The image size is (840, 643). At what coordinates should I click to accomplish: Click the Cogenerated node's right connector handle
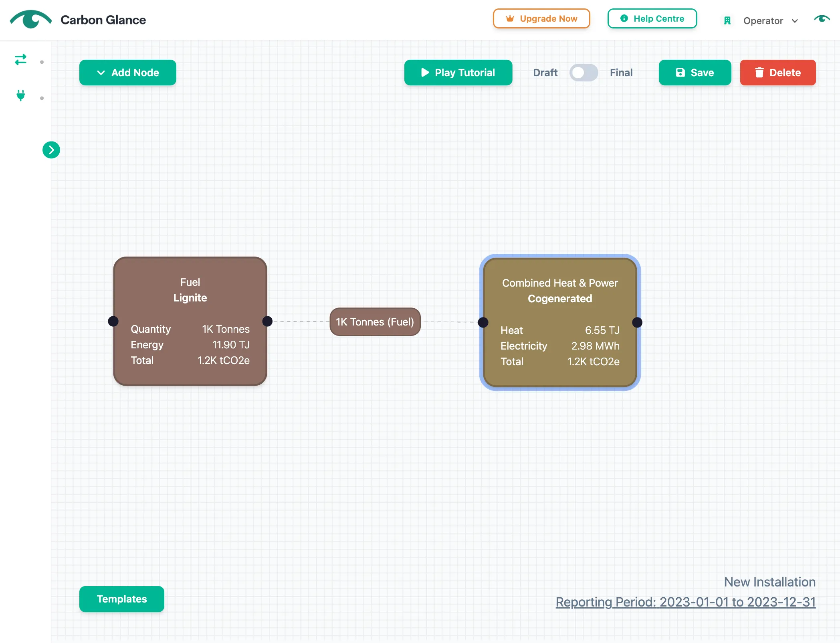(637, 322)
